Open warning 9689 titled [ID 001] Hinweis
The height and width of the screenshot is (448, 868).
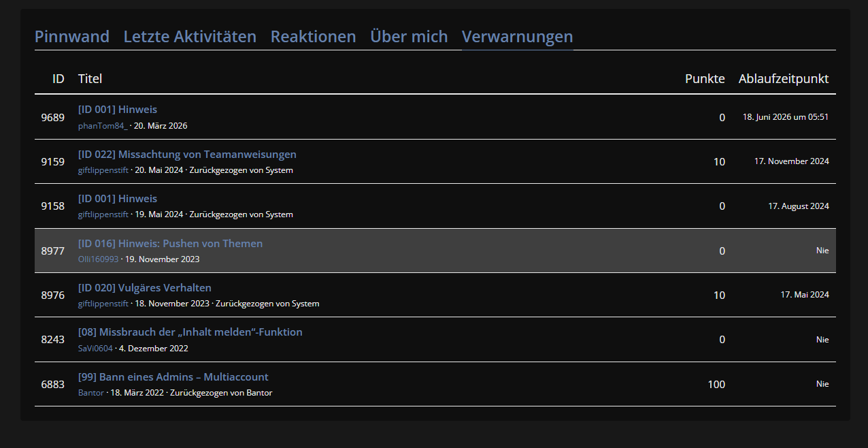point(118,110)
